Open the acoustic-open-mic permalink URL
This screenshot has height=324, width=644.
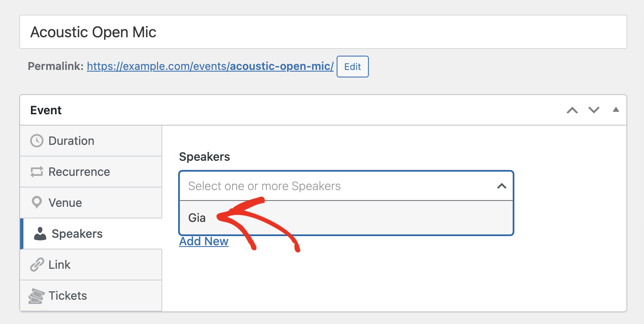pos(210,66)
